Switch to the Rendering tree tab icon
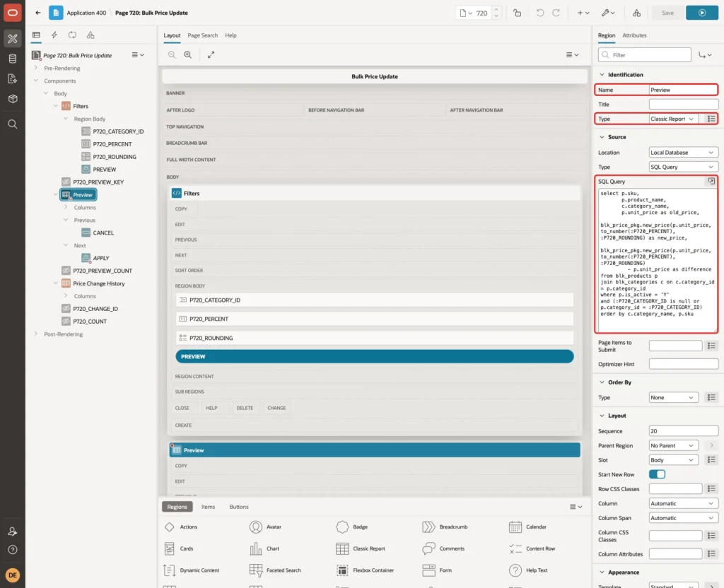This screenshot has height=588, width=724. 36,35
